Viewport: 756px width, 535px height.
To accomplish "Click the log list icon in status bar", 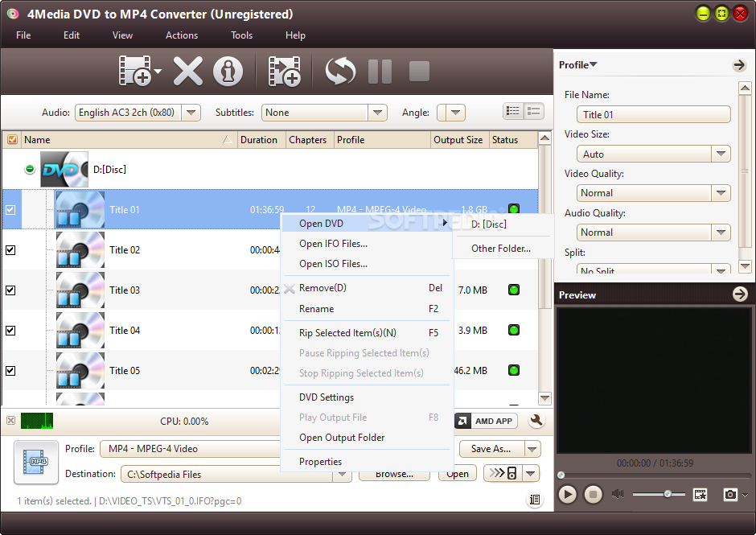I will 535,500.
